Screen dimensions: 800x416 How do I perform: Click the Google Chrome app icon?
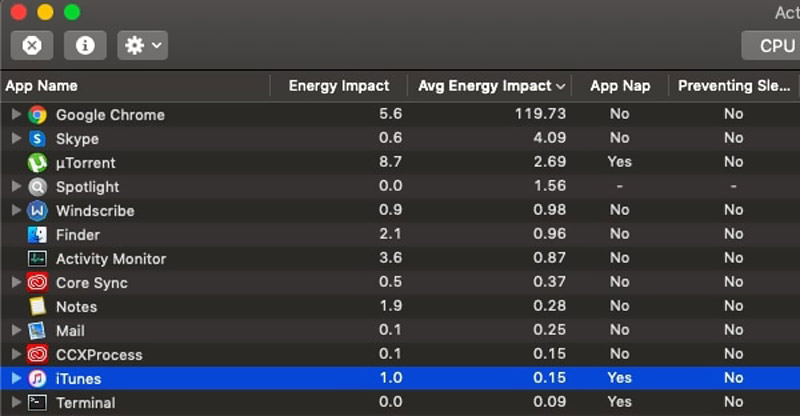38,115
